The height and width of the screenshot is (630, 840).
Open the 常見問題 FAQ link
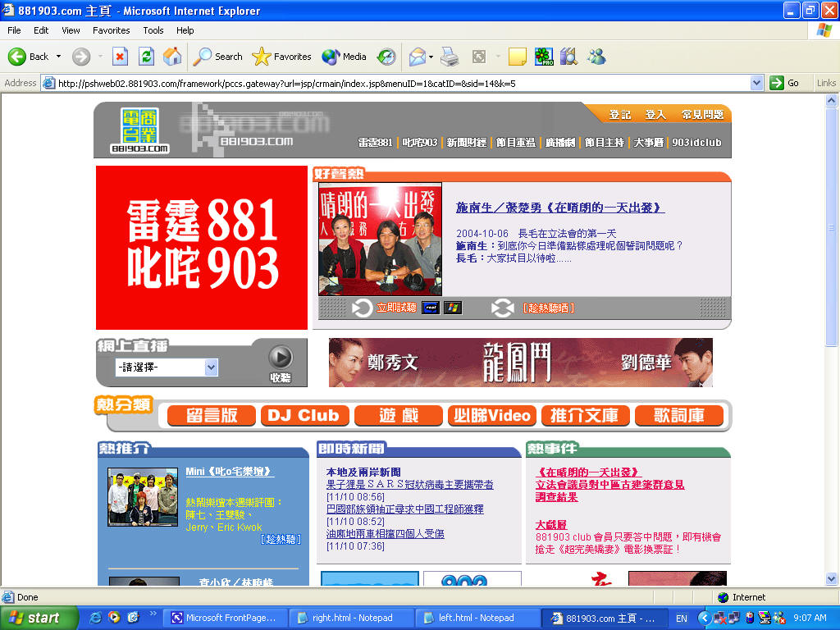point(702,114)
